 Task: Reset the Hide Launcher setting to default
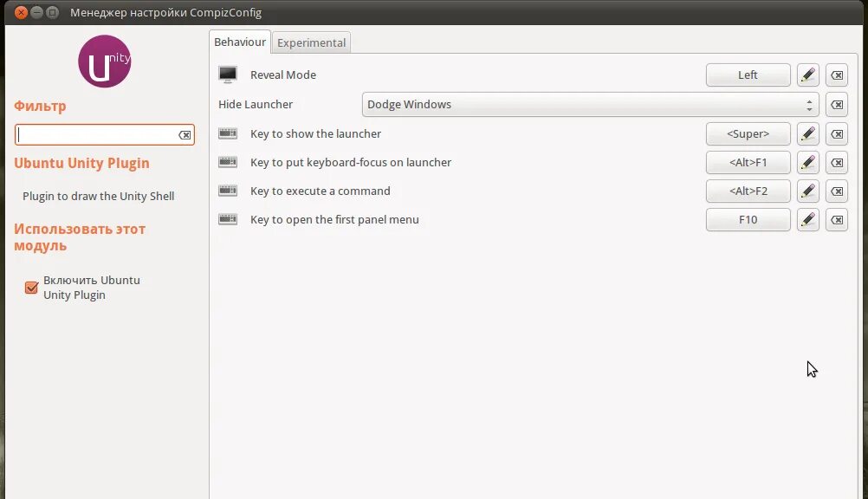837,105
